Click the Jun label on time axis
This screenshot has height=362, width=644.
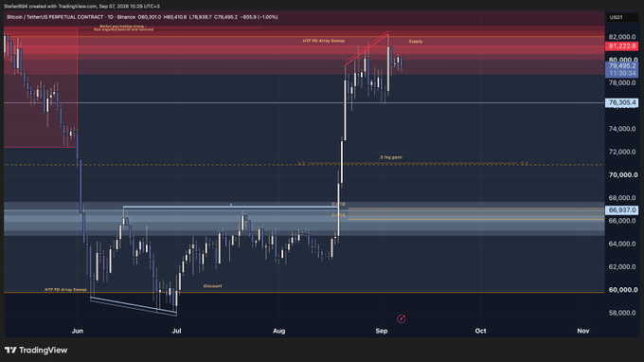(78, 331)
